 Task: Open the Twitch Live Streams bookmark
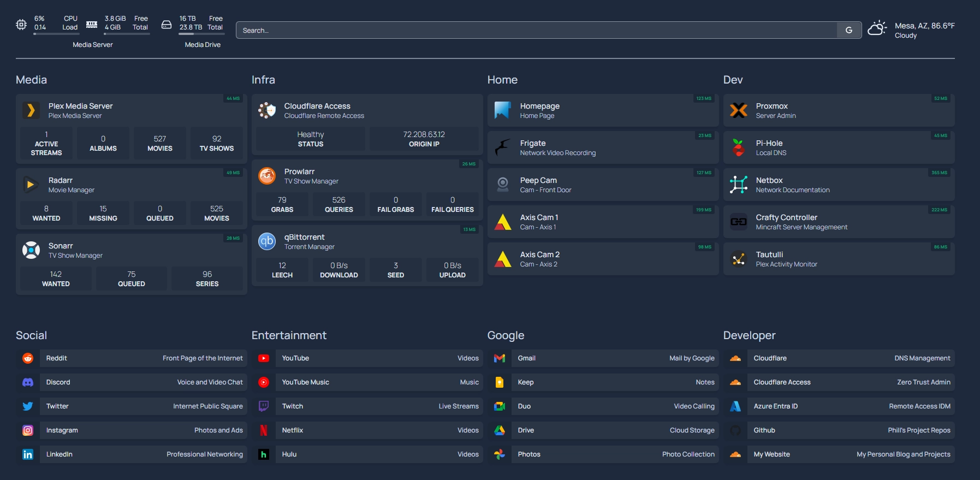pyautogui.click(x=379, y=406)
